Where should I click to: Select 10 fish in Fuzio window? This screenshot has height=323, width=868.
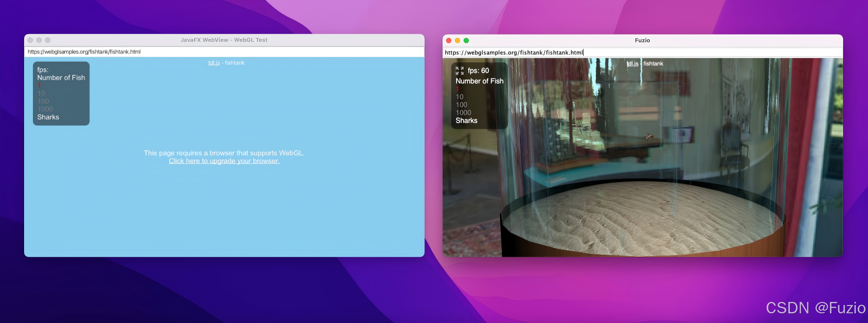(460, 97)
